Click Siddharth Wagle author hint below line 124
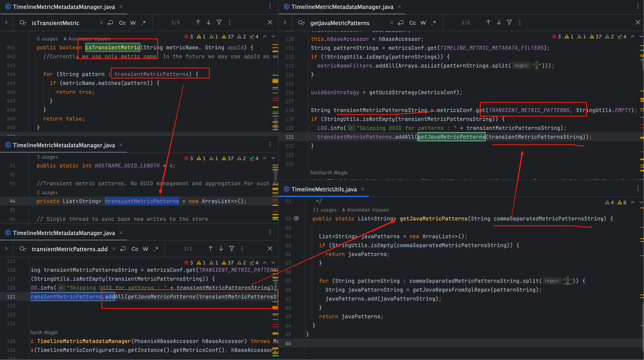This screenshot has width=644, height=360. point(328,173)
